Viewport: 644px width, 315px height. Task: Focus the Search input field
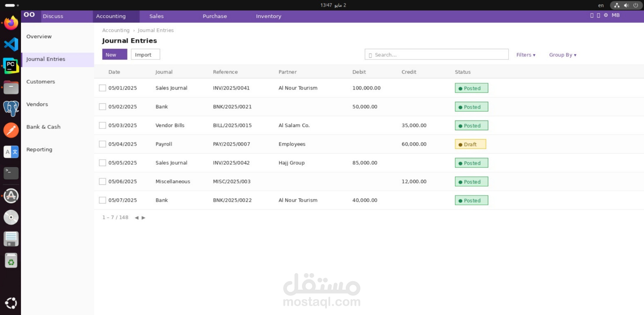pyautogui.click(x=437, y=55)
